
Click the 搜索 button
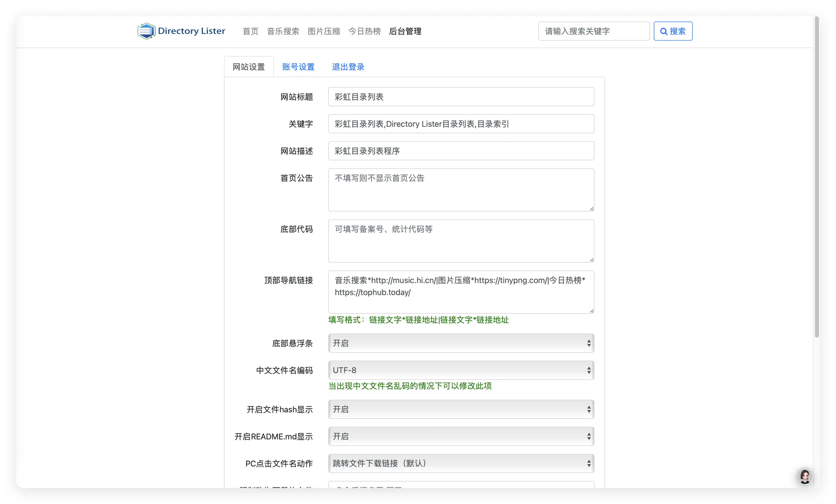click(673, 31)
